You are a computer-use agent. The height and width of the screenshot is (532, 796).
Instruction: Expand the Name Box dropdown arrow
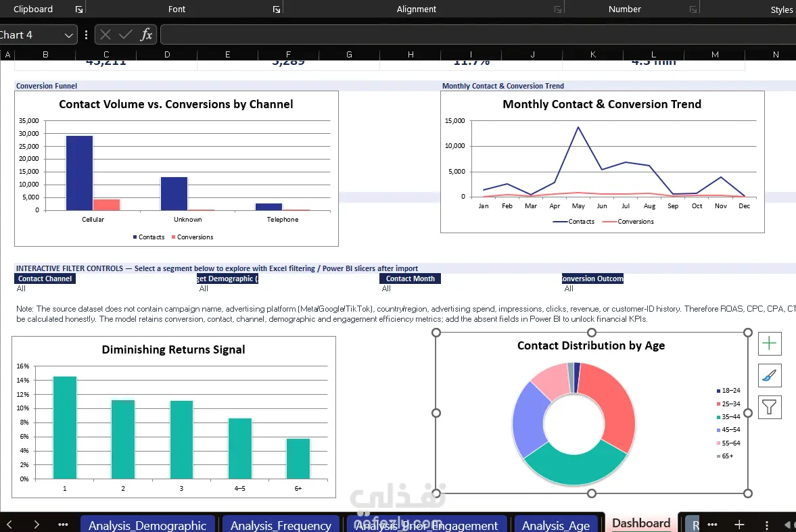[x=68, y=35]
